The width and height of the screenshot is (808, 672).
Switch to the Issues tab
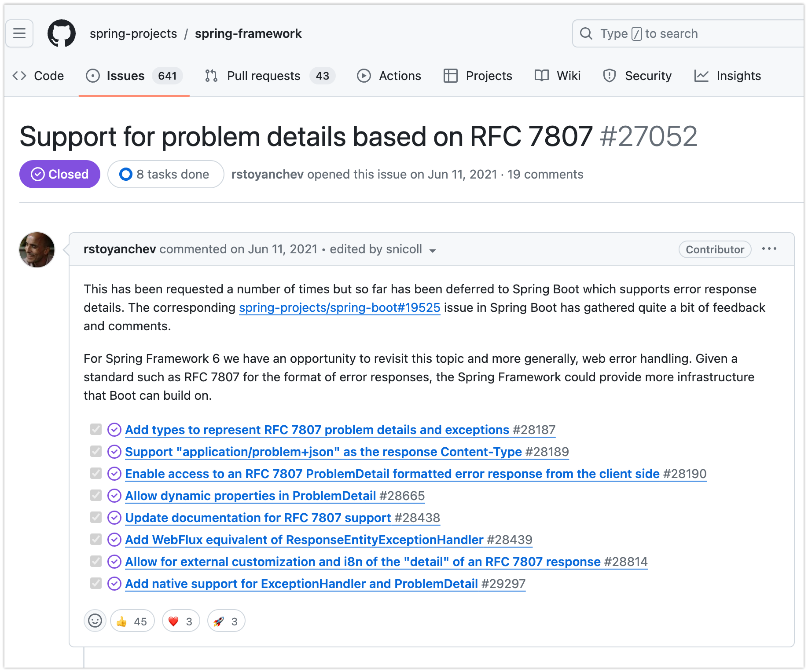click(x=134, y=76)
